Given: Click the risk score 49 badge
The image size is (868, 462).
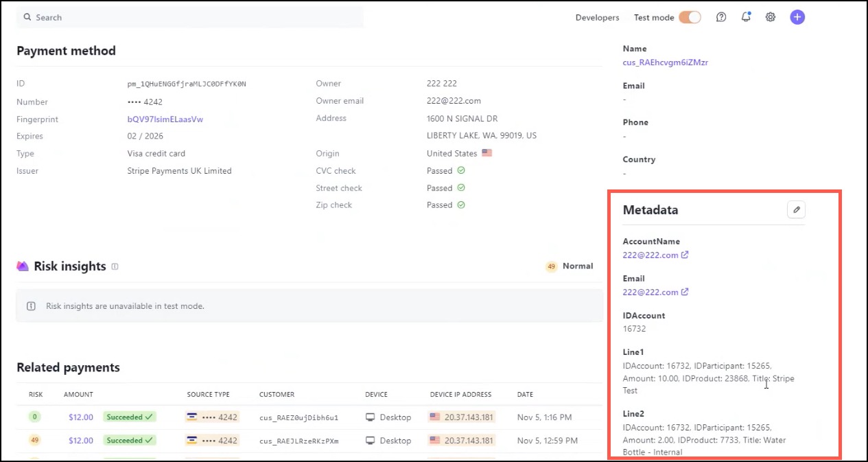Looking at the screenshot, I should tap(551, 266).
